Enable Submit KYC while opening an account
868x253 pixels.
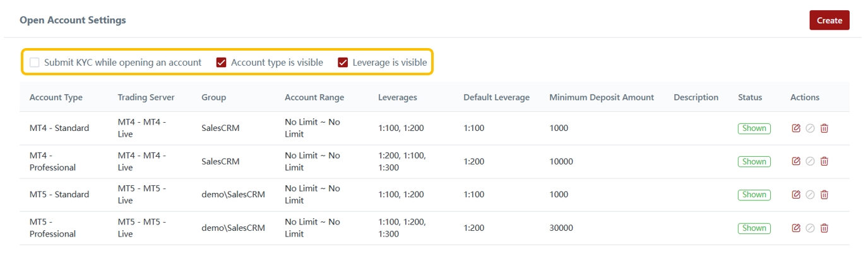[x=35, y=63]
